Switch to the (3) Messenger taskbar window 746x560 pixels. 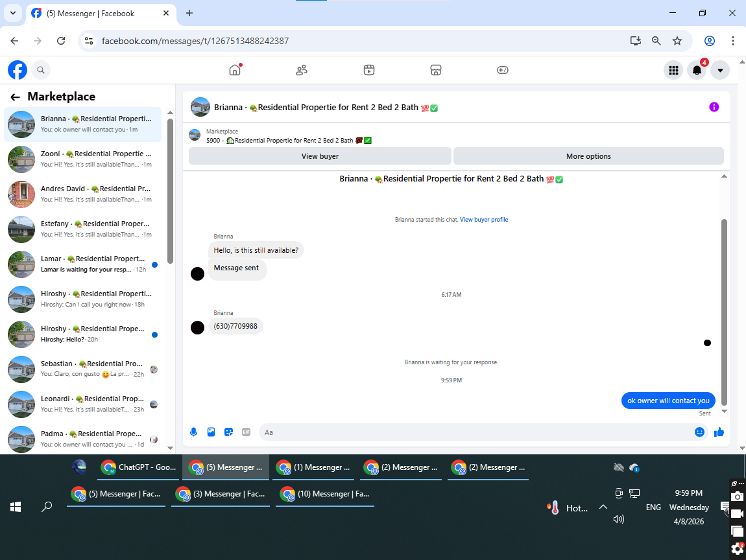pyautogui.click(x=221, y=494)
